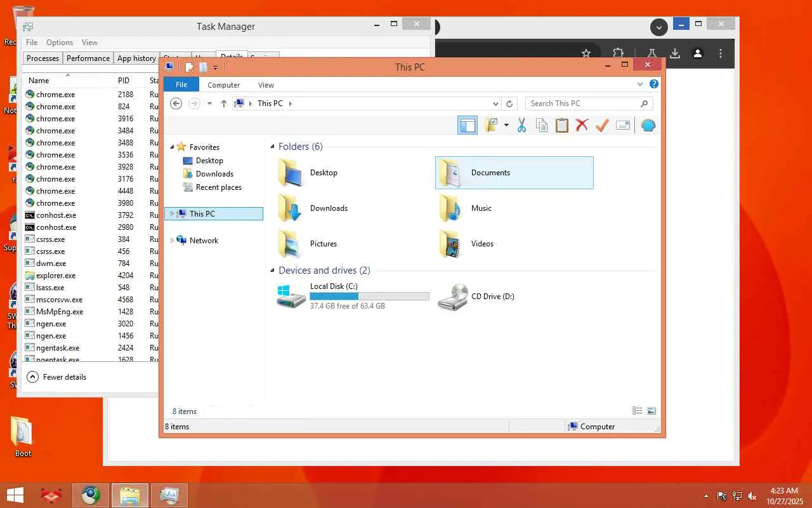Open Explorer Help question mark icon
Viewport: 812px width, 508px height.
(654, 84)
